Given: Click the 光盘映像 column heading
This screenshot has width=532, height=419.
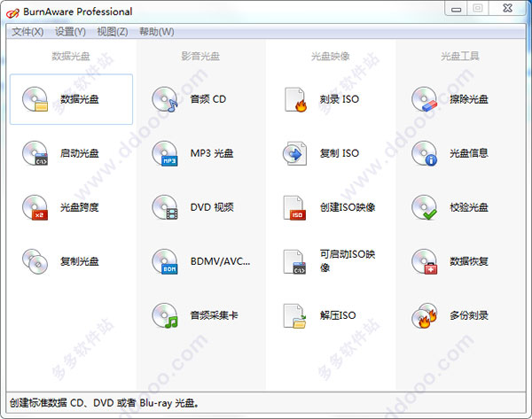Looking at the screenshot, I should point(331,56).
